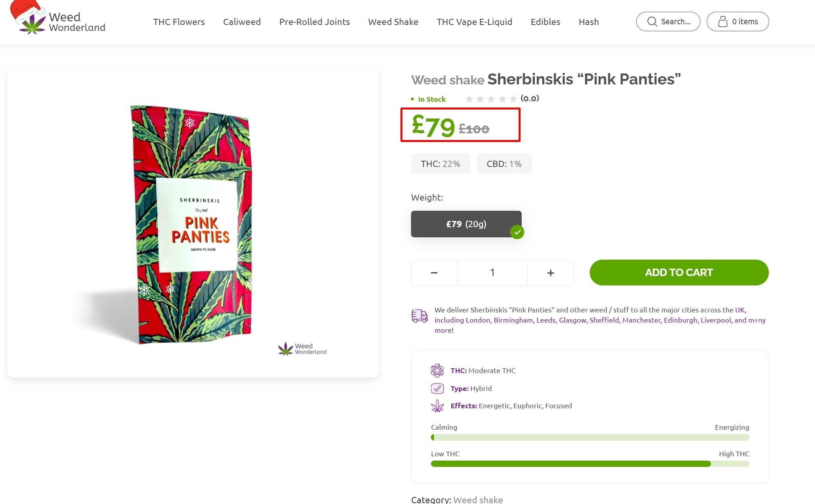Screen dimensions: 815x504
Task: Open the THC Flowers menu
Action: click(x=179, y=22)
